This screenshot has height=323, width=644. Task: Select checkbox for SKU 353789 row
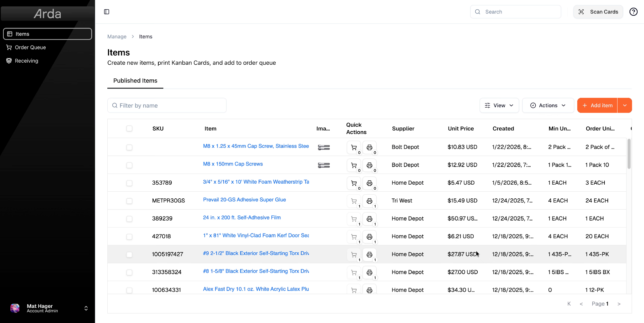pos(129,183)
